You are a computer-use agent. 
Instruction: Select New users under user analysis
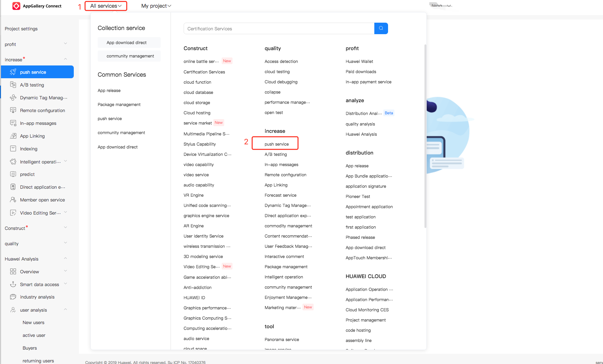(34, 322)
